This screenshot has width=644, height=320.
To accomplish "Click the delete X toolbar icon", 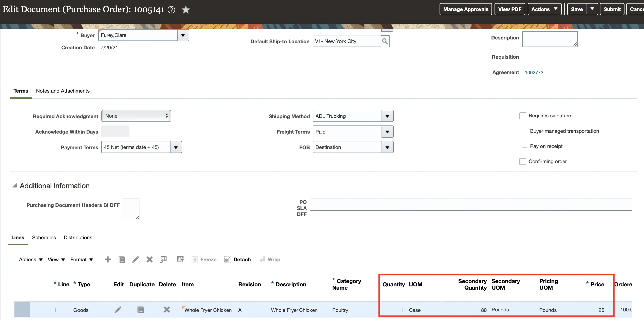I will click(x=149, y=259).
